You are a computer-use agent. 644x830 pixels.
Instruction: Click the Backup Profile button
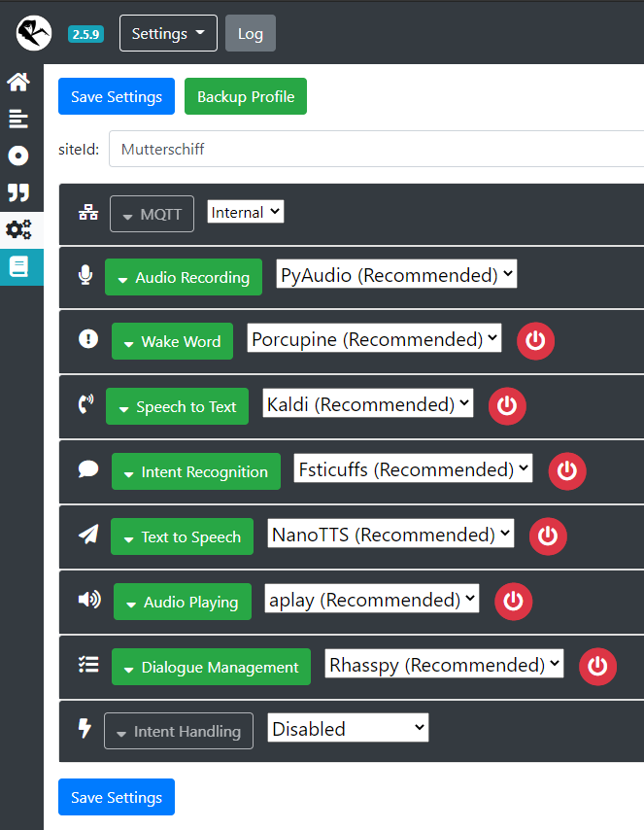(246, 96)
